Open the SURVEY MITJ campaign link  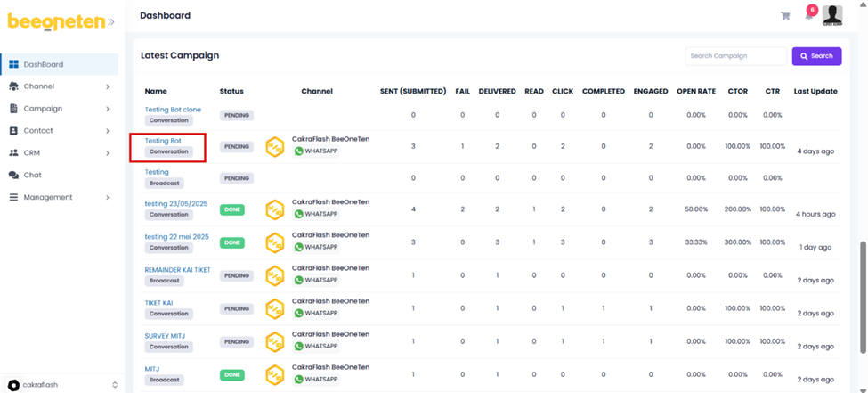165,336
